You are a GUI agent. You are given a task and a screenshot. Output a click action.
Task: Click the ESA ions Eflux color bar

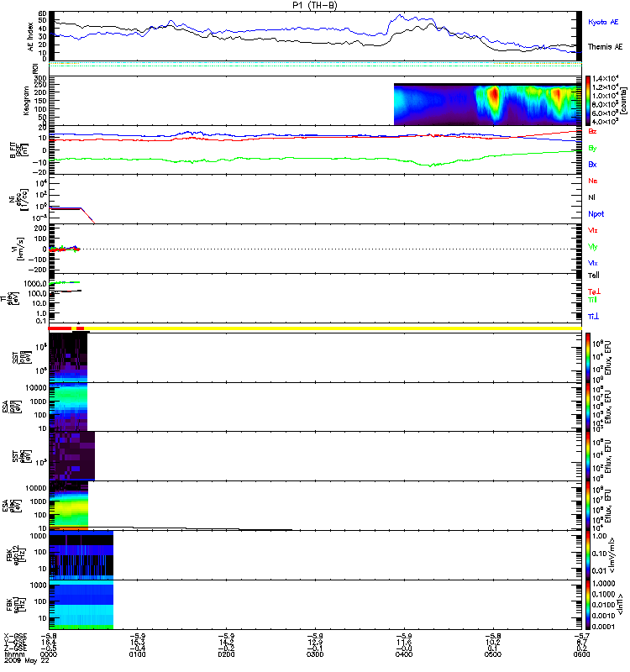588,407
